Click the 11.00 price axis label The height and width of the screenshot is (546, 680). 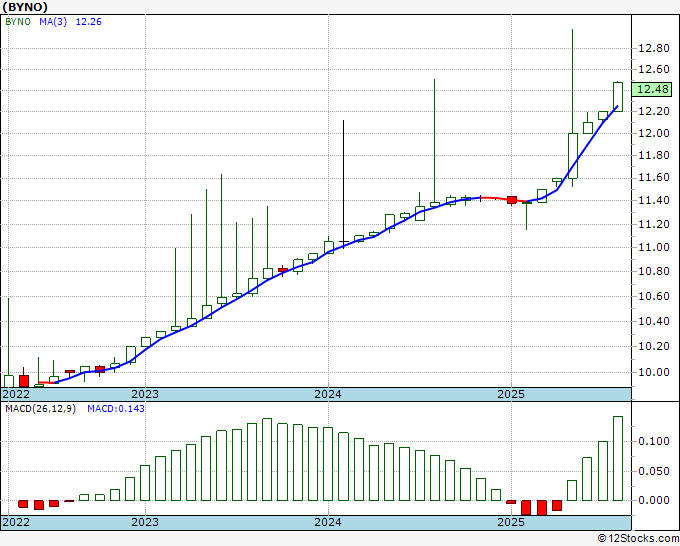click(654, 247)
